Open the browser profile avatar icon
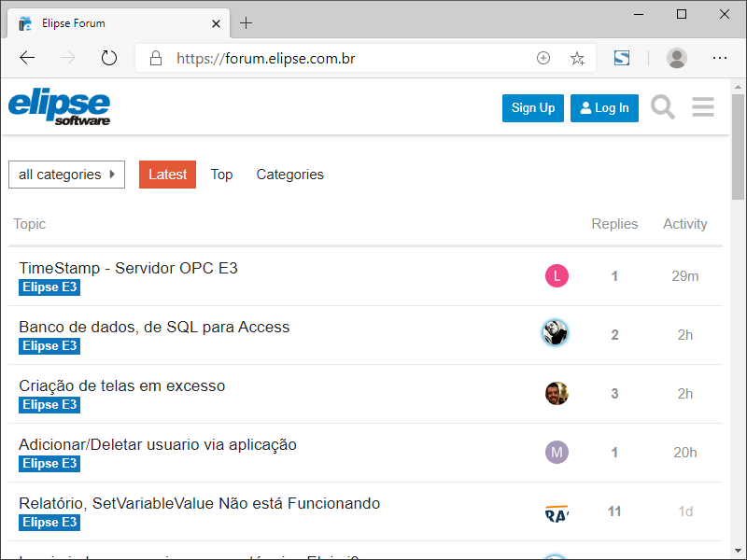This screenshot has height=560, width=747. pyautogui.click(x=677, y=58)
